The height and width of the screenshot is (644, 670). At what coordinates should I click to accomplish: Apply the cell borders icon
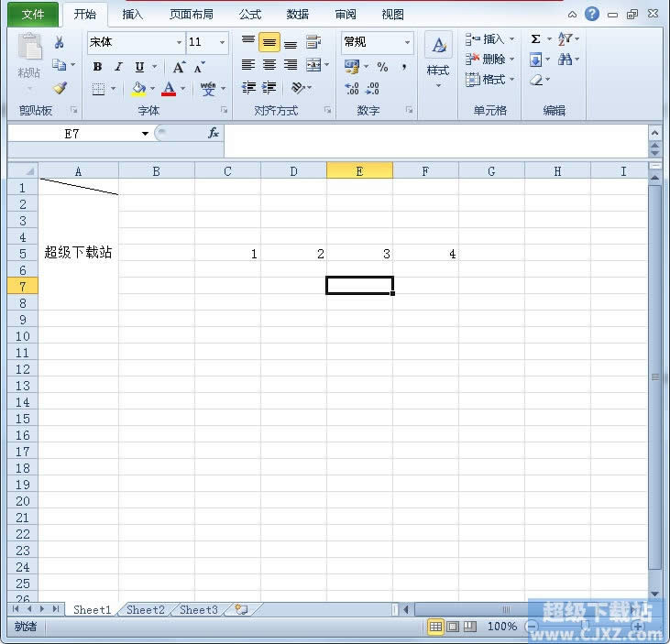tap(98, 89)
